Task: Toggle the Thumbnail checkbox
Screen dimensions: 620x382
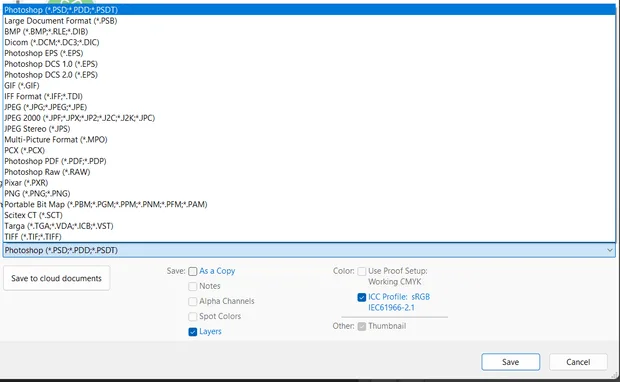Action: (361, 326)
